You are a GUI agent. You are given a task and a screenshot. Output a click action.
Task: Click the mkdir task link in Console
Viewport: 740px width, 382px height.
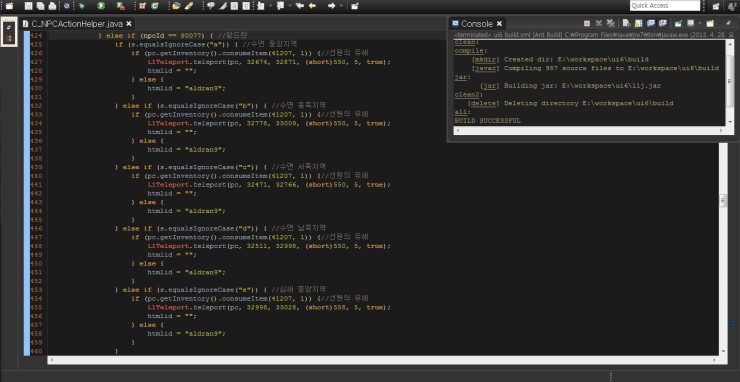[x=486, y=59]
